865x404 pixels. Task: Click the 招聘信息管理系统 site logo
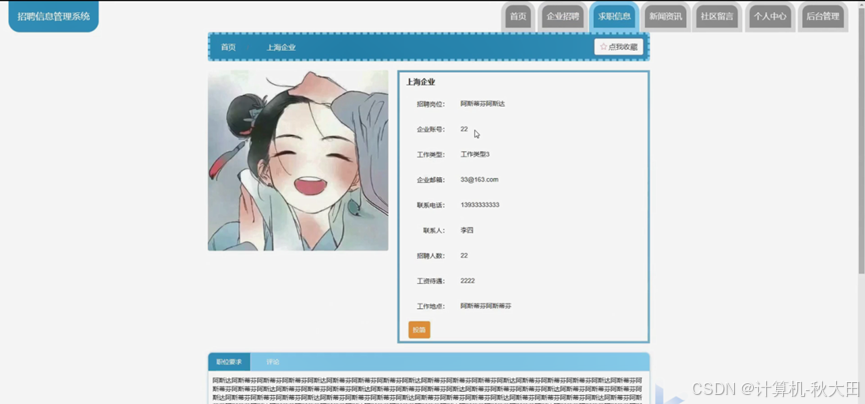pos(54,16)
